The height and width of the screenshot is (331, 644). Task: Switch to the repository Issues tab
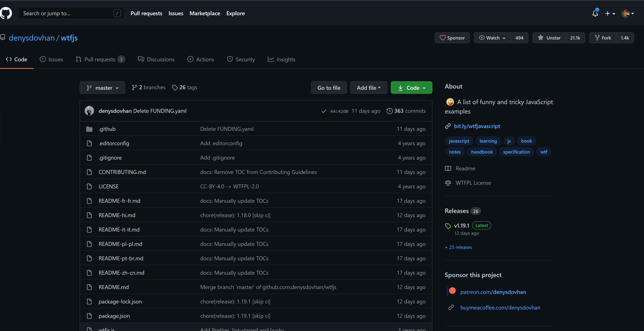pyautogui.click(x=51, y=59)
